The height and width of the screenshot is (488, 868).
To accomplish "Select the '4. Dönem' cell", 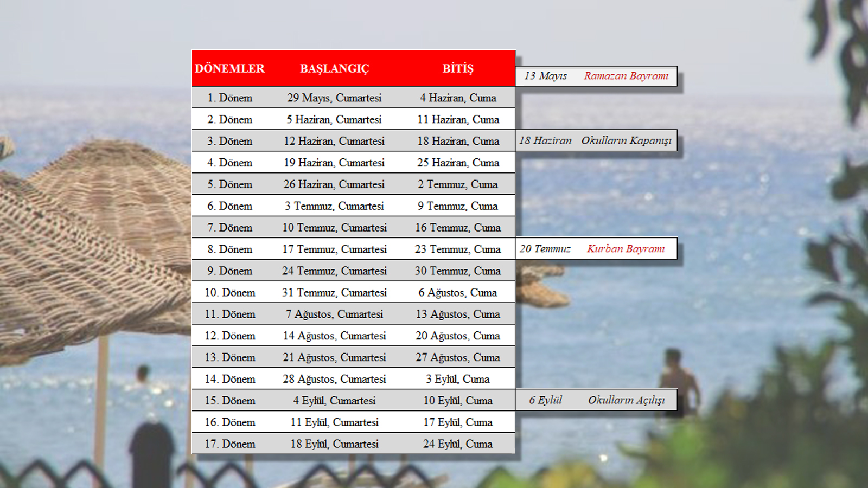I will coord(230,163).
